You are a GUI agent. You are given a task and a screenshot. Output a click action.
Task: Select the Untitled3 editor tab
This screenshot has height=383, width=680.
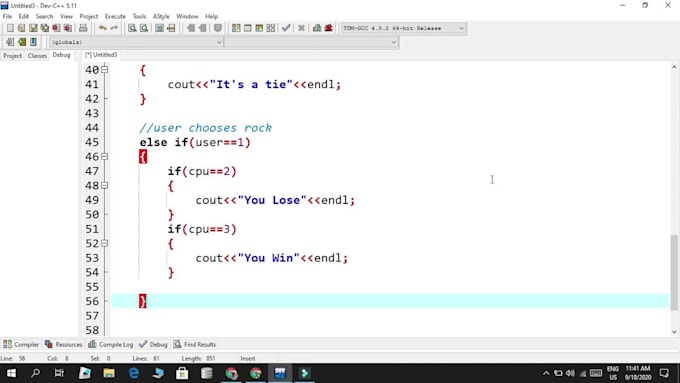tap(101, 55)
